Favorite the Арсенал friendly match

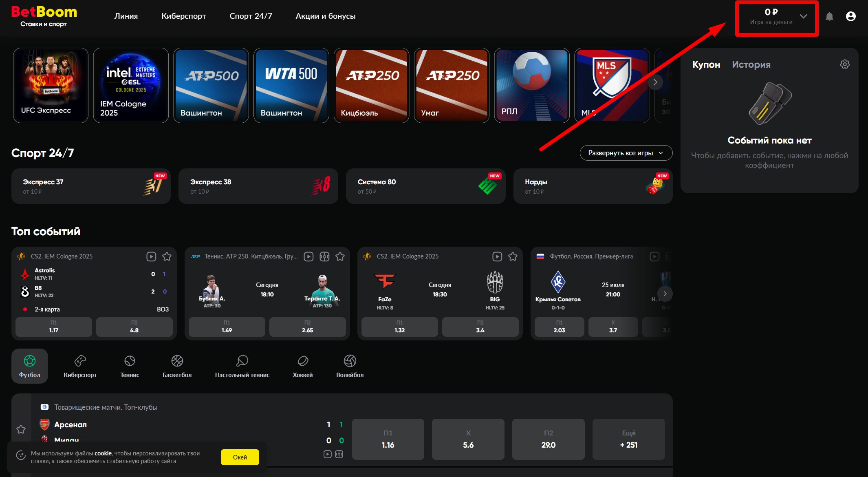[x=21, y=429]
